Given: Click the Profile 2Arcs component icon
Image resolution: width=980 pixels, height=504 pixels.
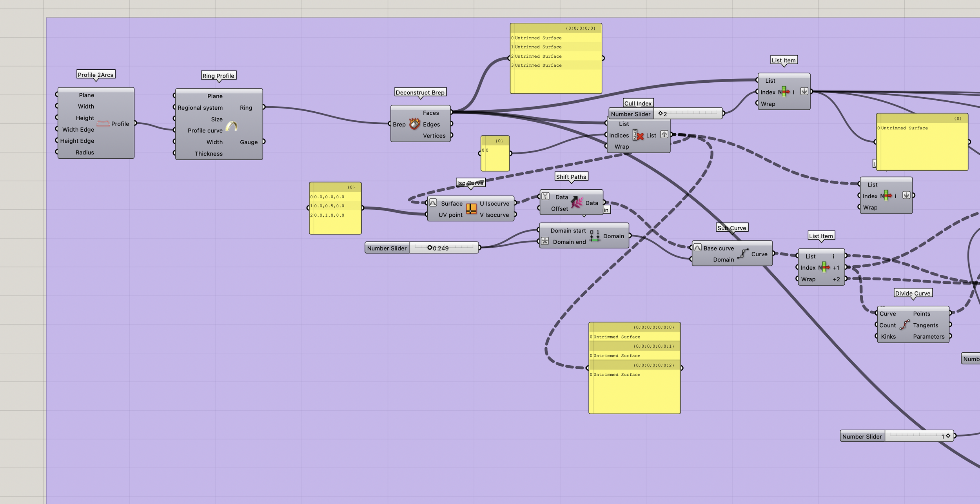Looking at the screenshot, I should click(103, 123).
